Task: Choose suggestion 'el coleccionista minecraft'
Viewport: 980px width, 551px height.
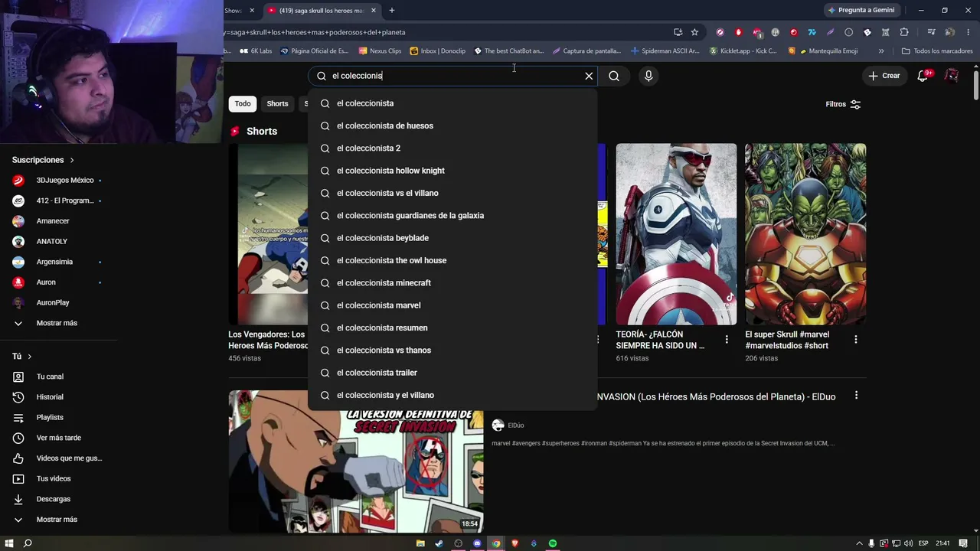Action: [452, 283]
